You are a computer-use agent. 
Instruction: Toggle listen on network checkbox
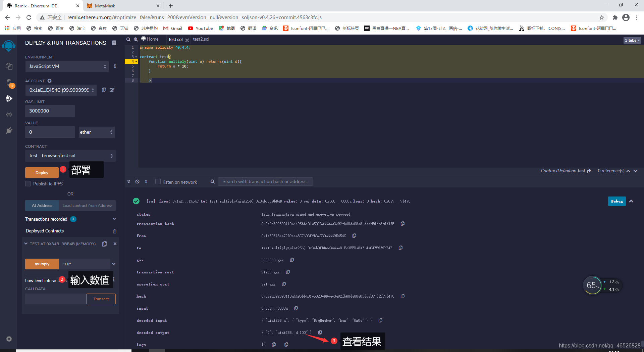158,182
